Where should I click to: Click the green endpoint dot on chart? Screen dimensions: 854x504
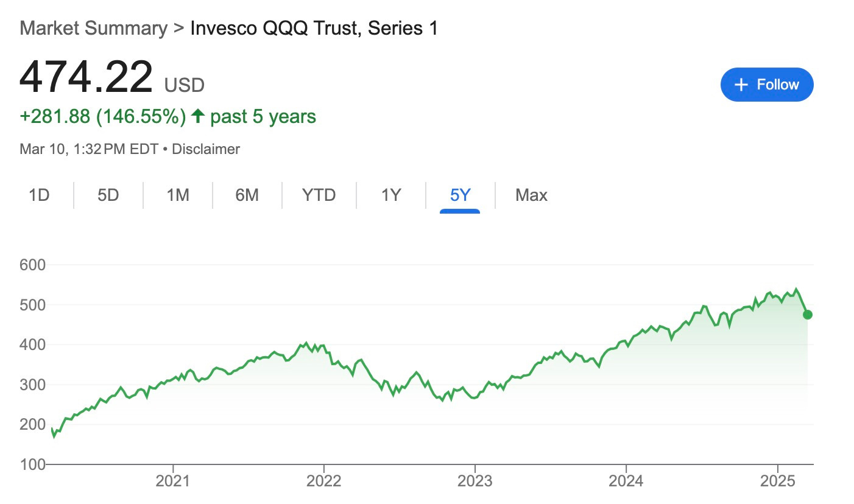pyautogui.click(x=808, y=315)
